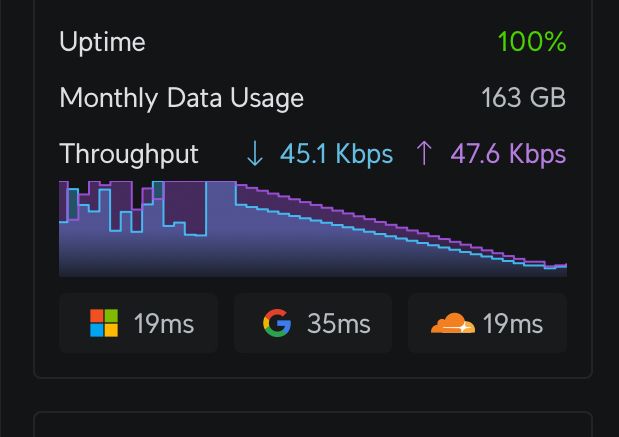Select the 19ms Cloudflare latency value
This screenshot has height=437, width=619.
512,323
